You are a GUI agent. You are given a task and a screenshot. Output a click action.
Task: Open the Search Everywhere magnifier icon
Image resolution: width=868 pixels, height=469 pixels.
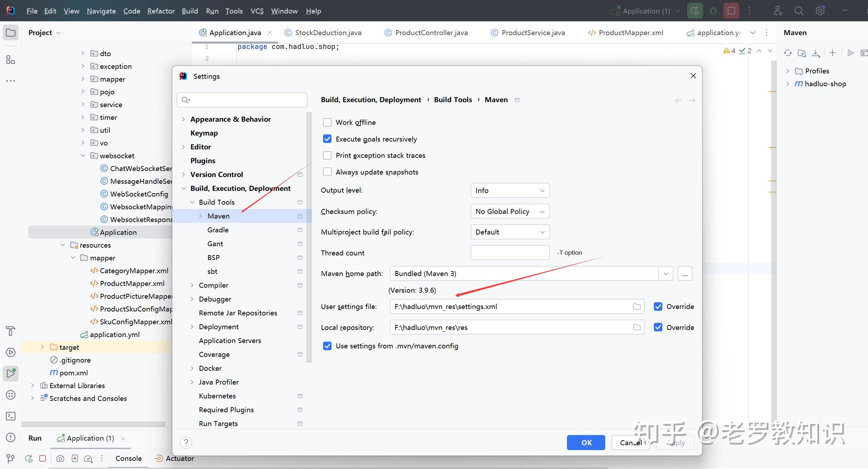[799, 11]
